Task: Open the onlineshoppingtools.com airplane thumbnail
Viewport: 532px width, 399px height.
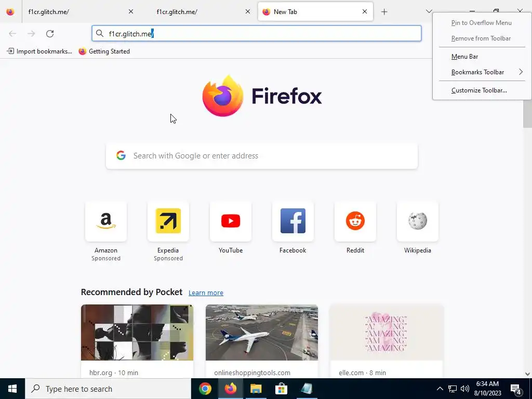Action: (262, 332)
